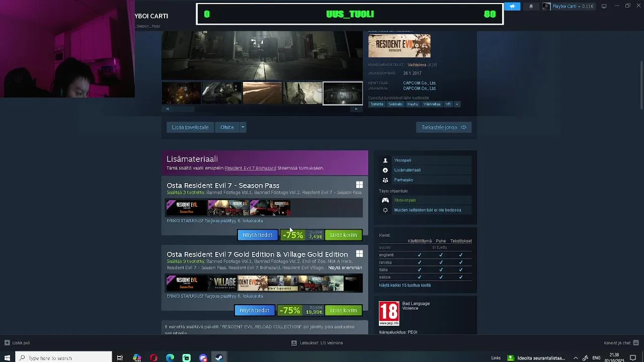The image size is (644, 362).
Task: Click the Resident Evil 7 header image
Action: [399, 46]
